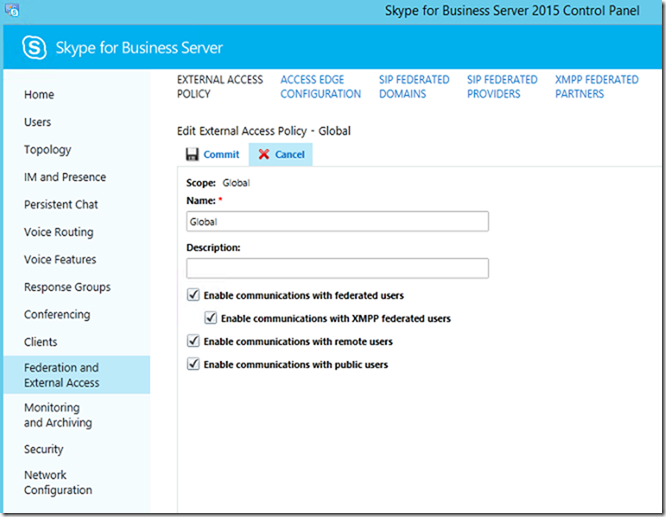This screenshot has width=666, height=517.
Task: Select IM and Presence in sidebar
Action: point(65,177)
